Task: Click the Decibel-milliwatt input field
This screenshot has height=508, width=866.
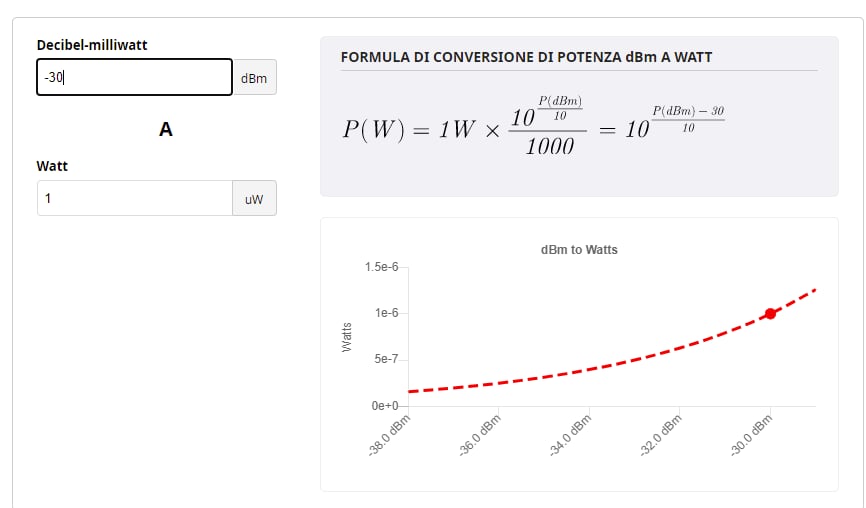Action: coord(134,78)
